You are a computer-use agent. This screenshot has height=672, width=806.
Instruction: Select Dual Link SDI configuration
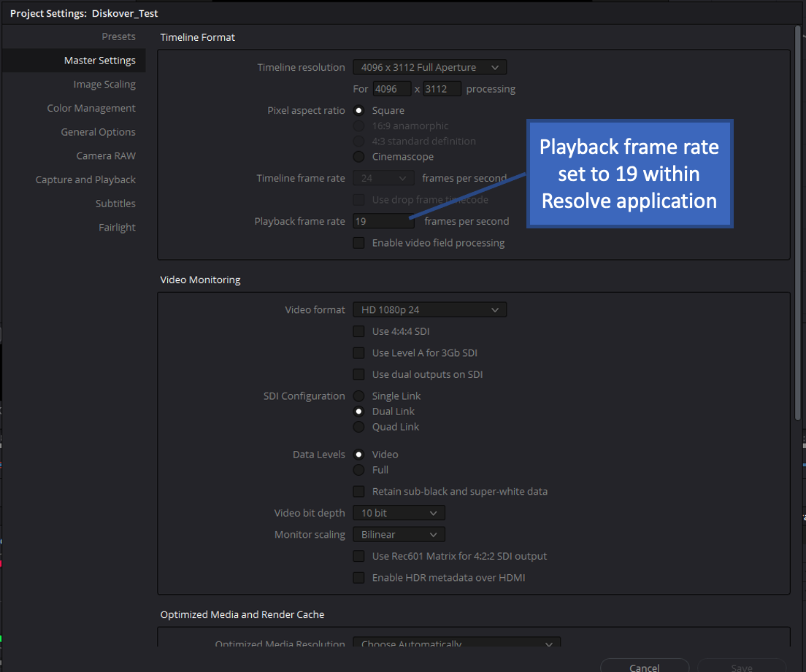coord(358,412)
